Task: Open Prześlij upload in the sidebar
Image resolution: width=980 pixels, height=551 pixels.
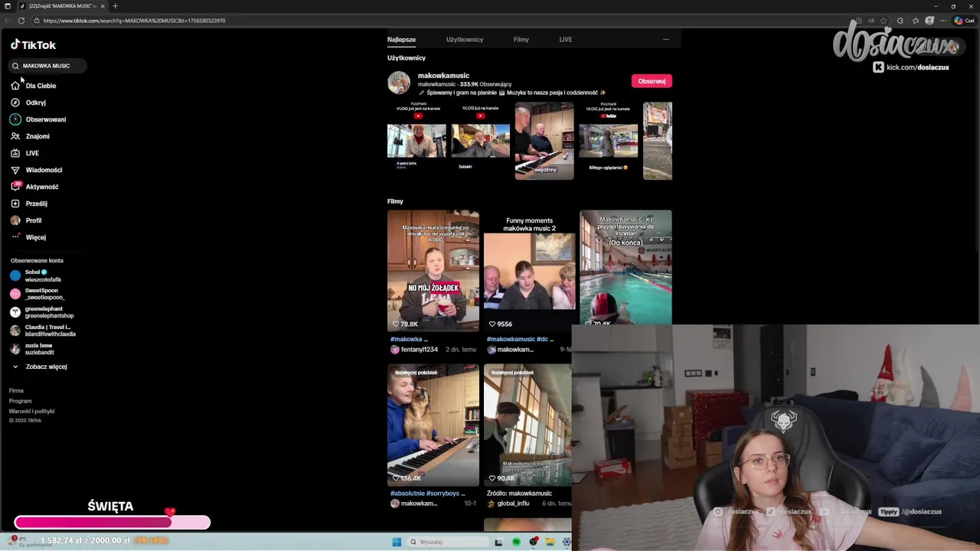Action: (x=29, y=204)
